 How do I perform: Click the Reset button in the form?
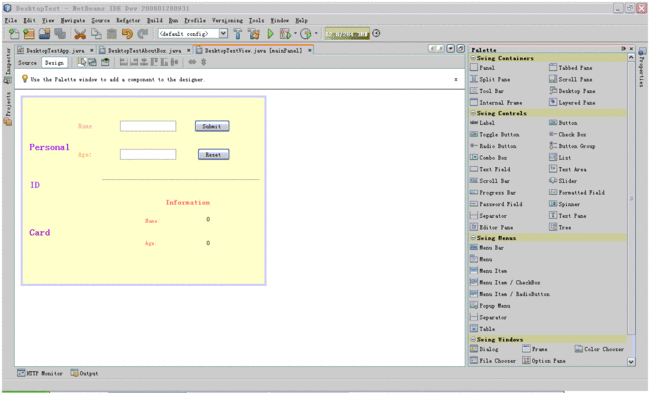point(213,155)
